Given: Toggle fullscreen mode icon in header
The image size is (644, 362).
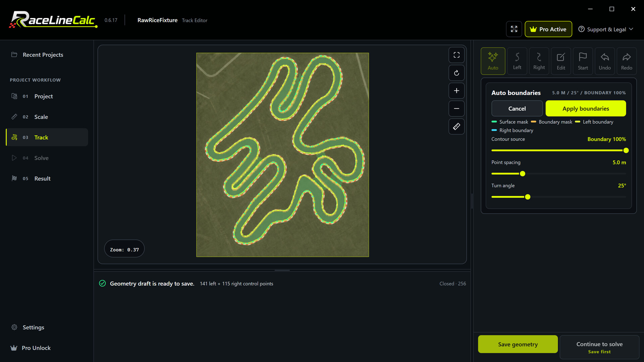Looking at the screenshot, I should pos(514,29).
